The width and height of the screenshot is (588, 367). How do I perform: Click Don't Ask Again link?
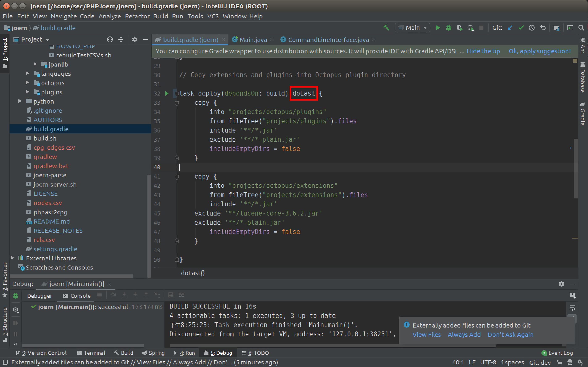pos(510,335)
